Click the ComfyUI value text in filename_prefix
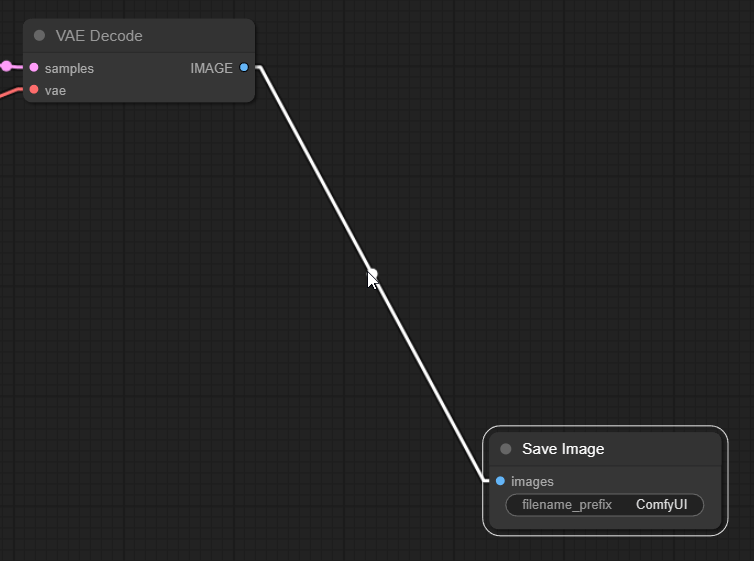754x561 pixels. click(662, 504)
